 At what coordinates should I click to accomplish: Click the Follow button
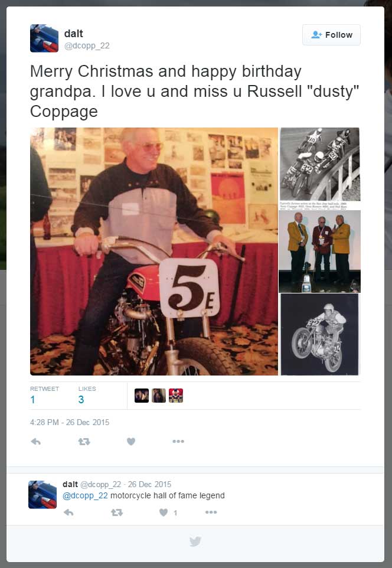click(x=331, y=35)
